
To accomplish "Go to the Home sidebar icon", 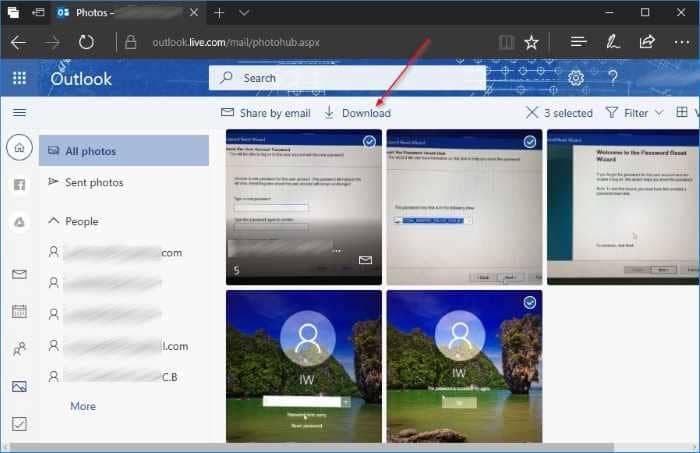I will coord(19,147).
